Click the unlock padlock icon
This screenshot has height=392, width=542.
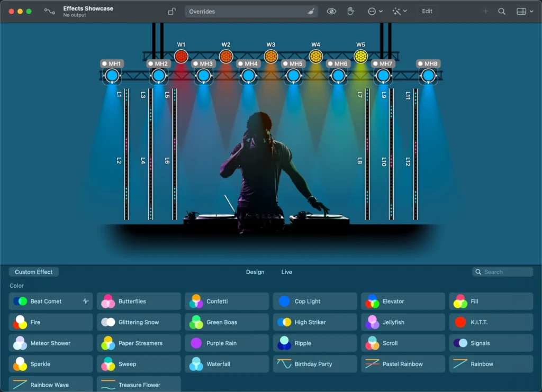tap(171, 11)
